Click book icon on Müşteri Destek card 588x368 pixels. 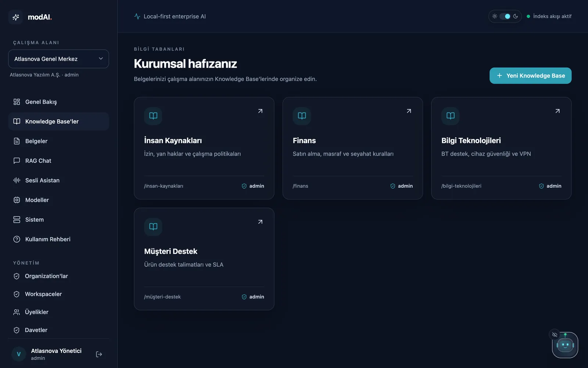pos(153,227)
